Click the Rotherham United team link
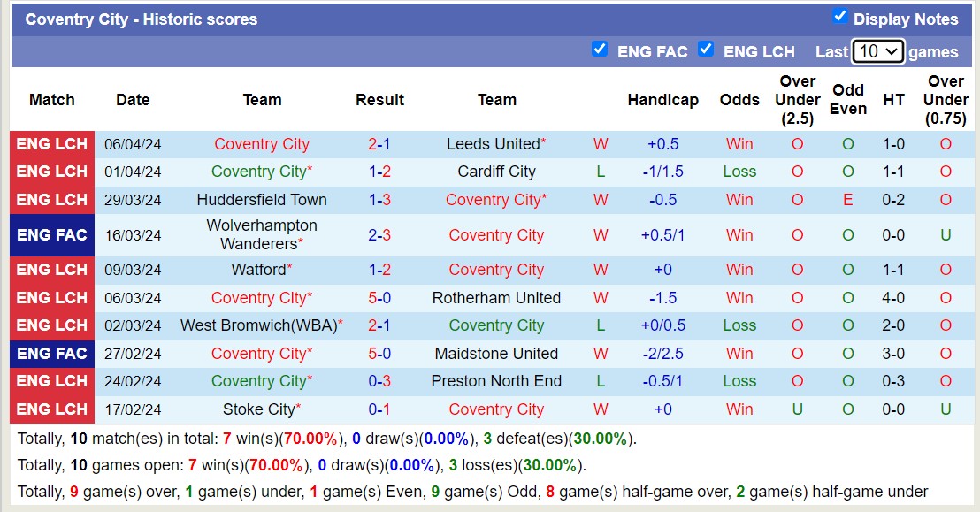Viewport: 980px width, 512px height. (x=497, y=298)
